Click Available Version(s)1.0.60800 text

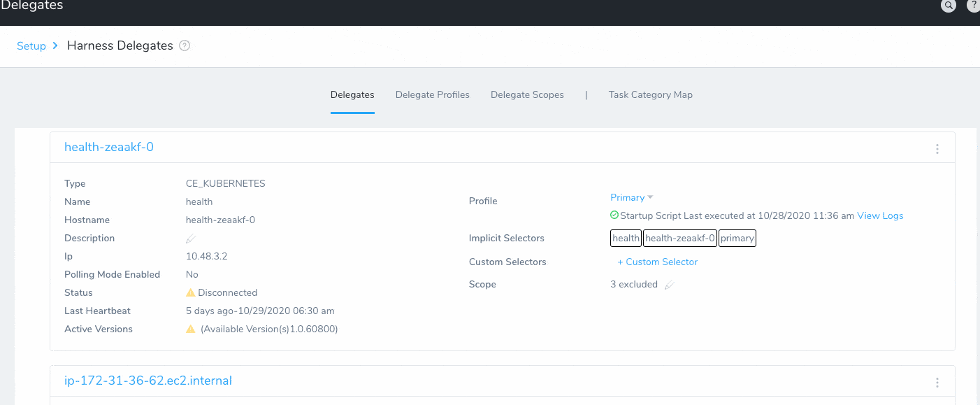tap(269, 329)
